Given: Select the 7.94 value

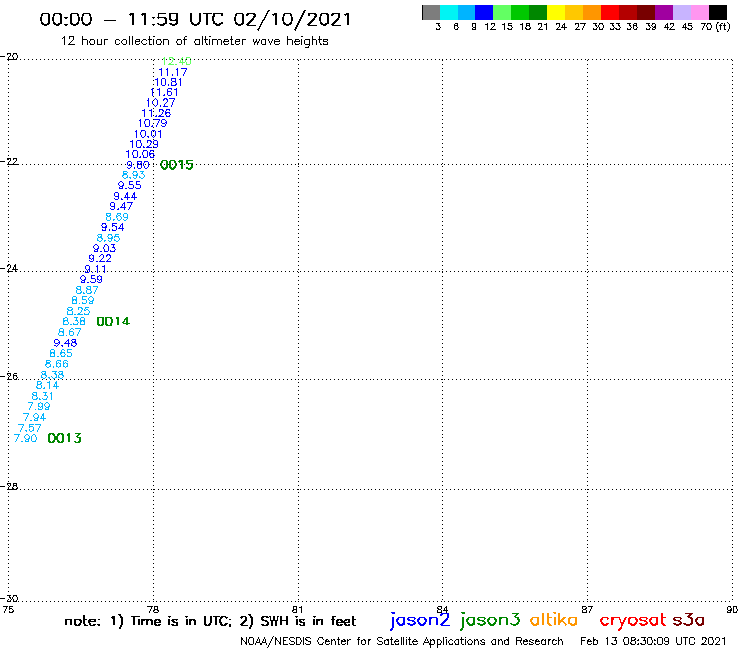Looking at the screenshot, I should coord(34,417).
